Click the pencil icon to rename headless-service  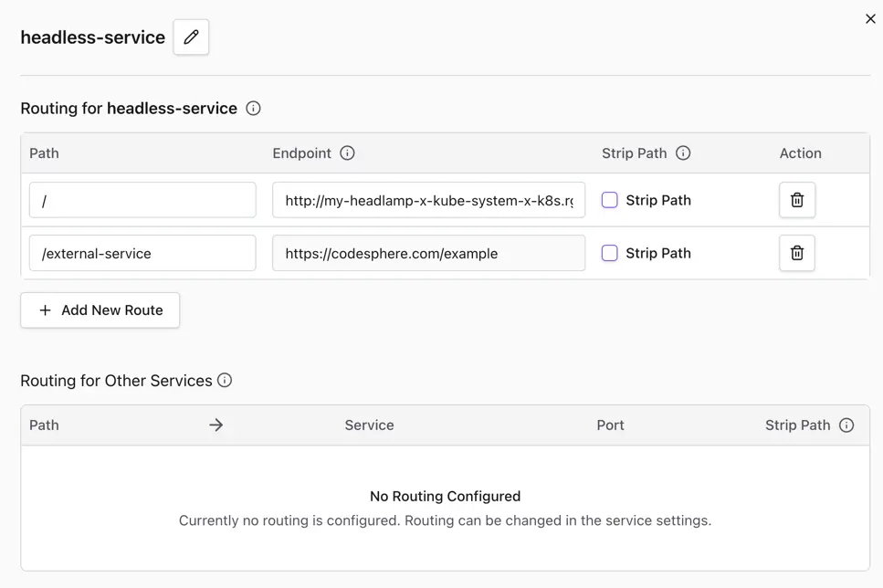191,37
